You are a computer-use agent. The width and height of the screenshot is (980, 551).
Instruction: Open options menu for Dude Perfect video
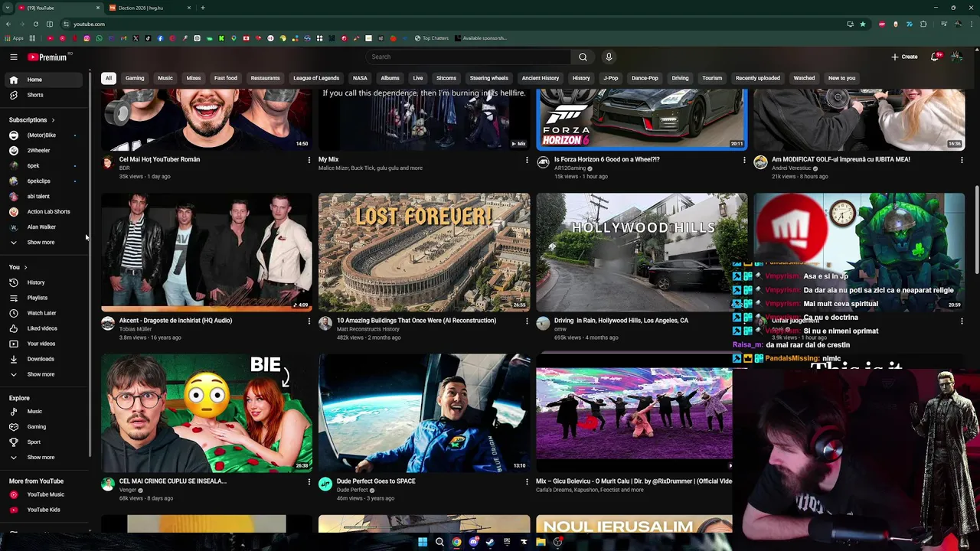pos(527,481)
